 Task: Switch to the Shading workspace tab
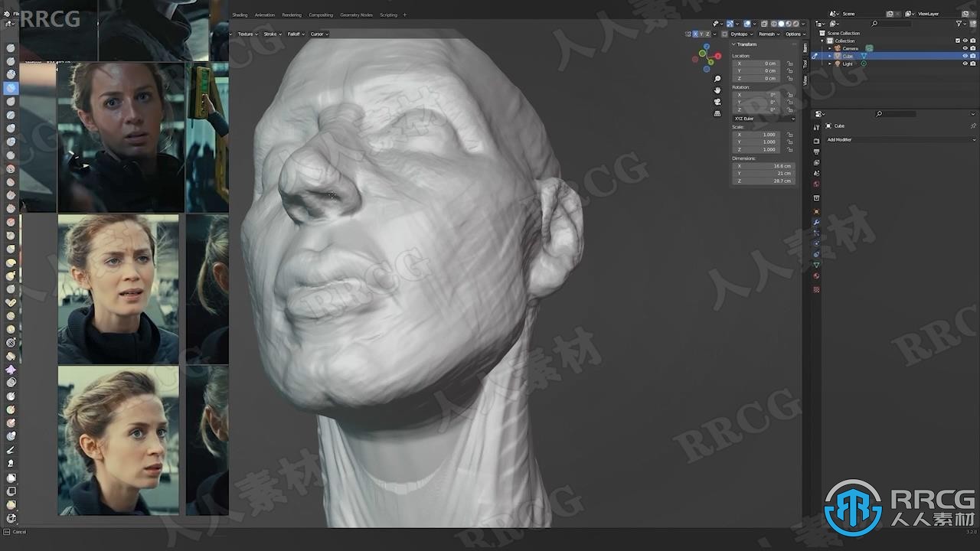(240, 15)
